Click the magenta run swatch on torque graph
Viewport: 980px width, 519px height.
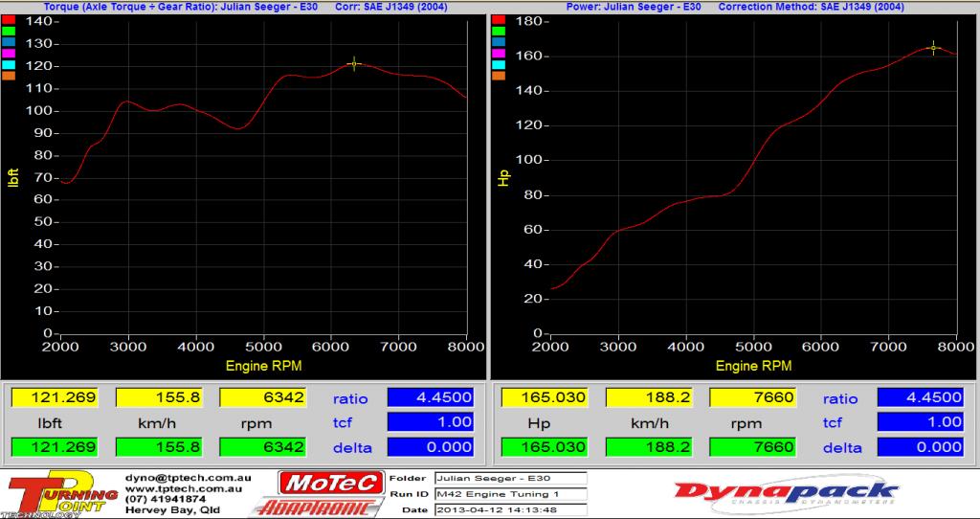(x=9, y=54)
